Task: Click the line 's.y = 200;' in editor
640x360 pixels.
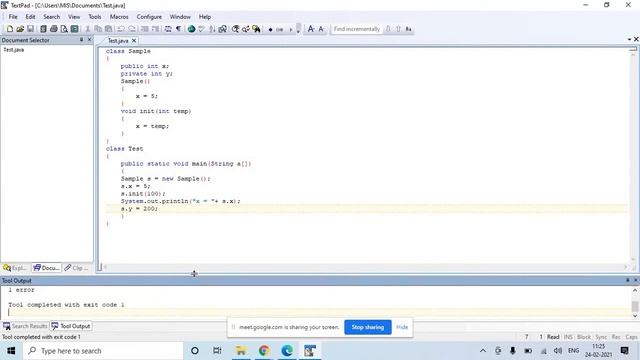Action: click(x=139, y=209)
